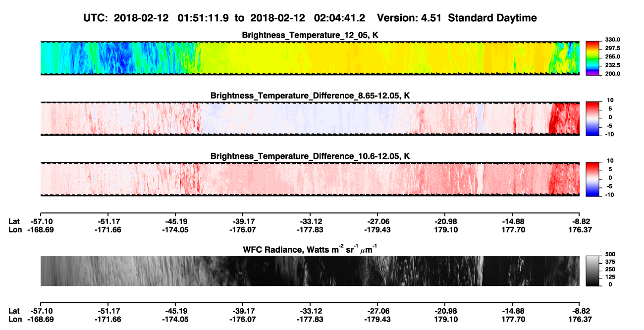Click longitude -168.69 beneath the WFC Radiance panel
Image resolution: width=644 pixels, height=330 pixels.
40,319
